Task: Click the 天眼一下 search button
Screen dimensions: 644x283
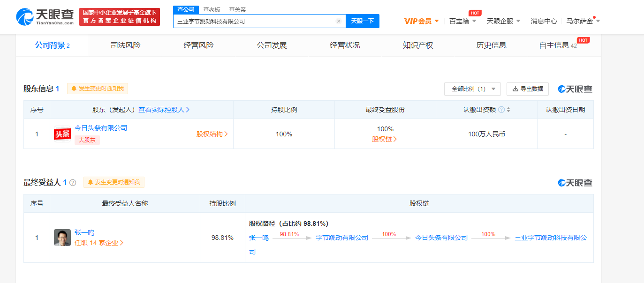Action: 363,21
